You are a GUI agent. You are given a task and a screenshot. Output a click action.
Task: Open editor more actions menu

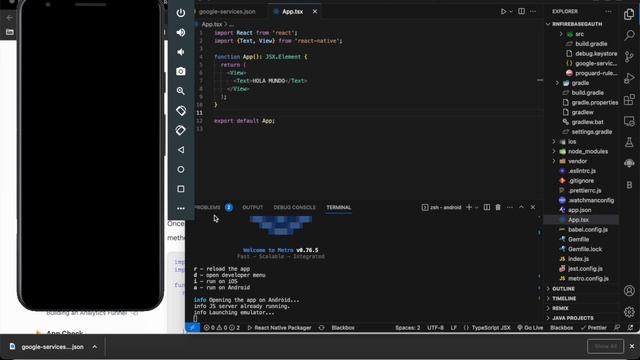pyautogui.click(x=533, y=11)
